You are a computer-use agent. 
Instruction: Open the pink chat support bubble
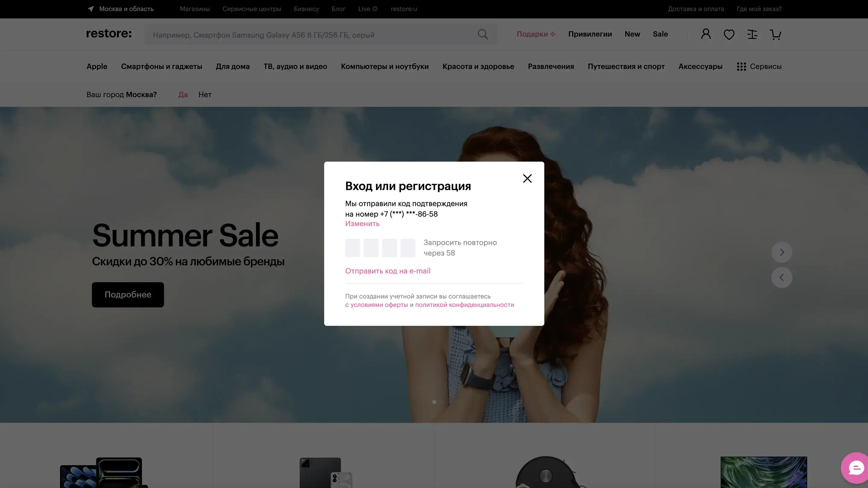(856, 468)
